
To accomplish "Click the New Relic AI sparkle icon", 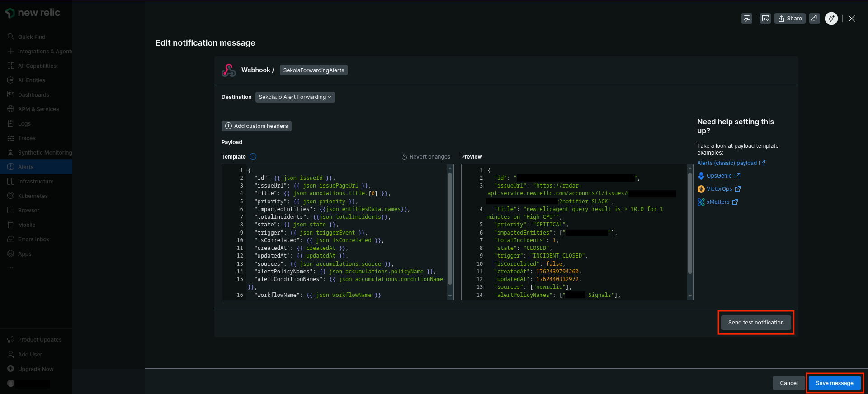I will point(831,19).
